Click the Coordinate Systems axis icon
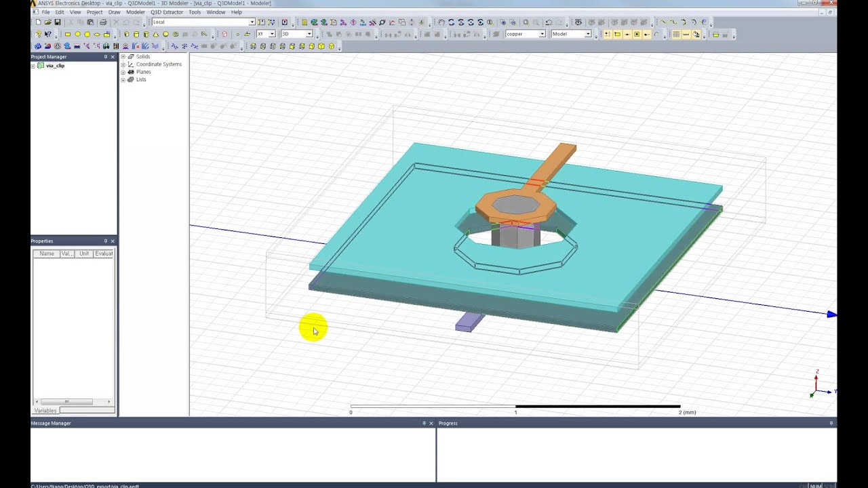Image resolution: width=868 pixels, height=488 pixels. click(131, 64)
